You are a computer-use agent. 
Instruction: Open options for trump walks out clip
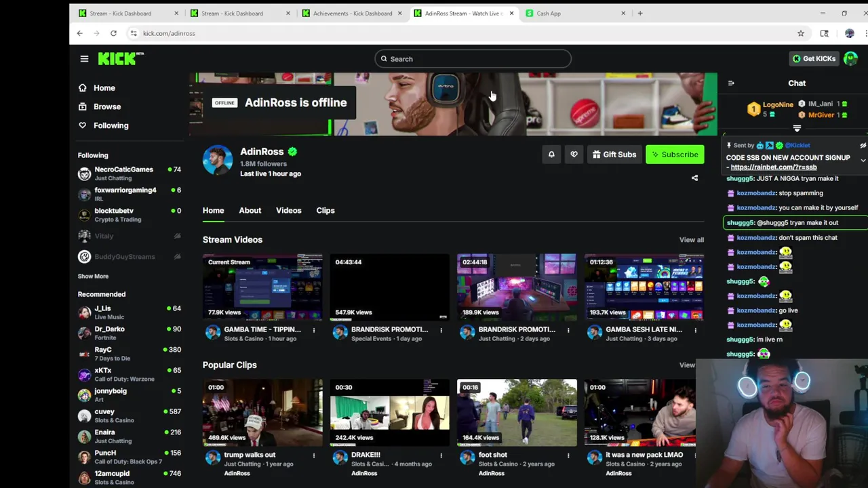click(313, 455)
